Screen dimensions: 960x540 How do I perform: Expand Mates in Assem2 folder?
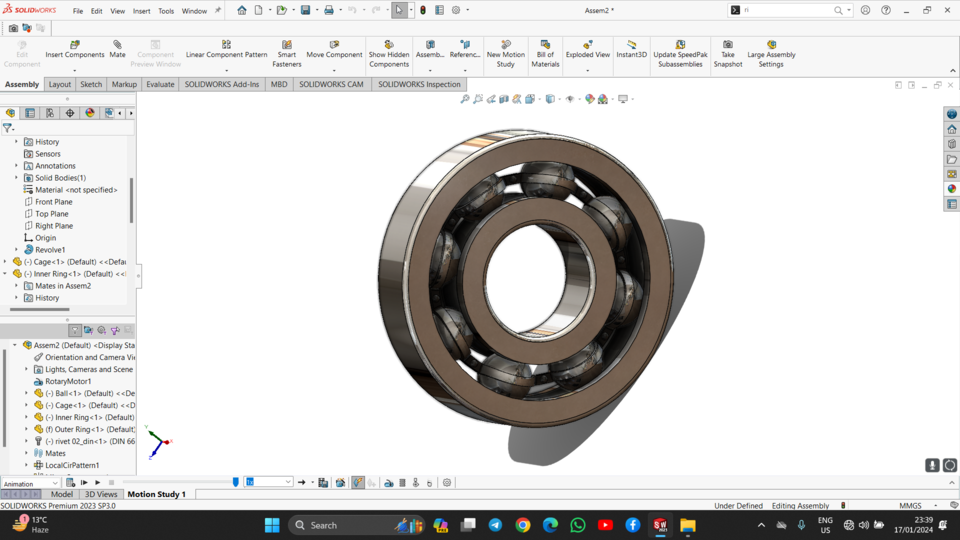click(17, 285)
